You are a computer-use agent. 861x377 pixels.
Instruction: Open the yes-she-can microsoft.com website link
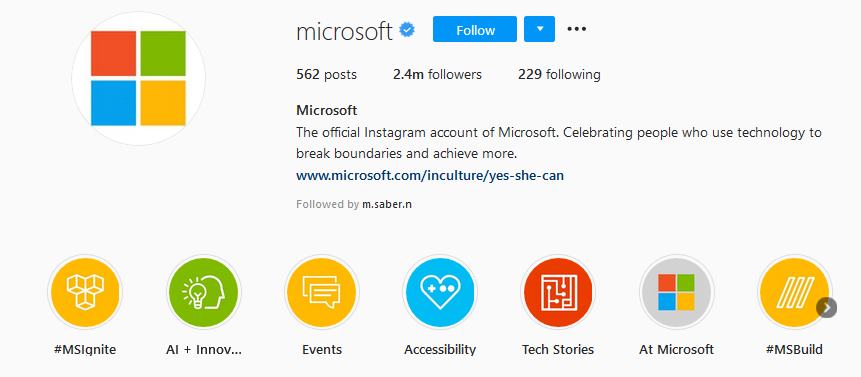(430, 176)
